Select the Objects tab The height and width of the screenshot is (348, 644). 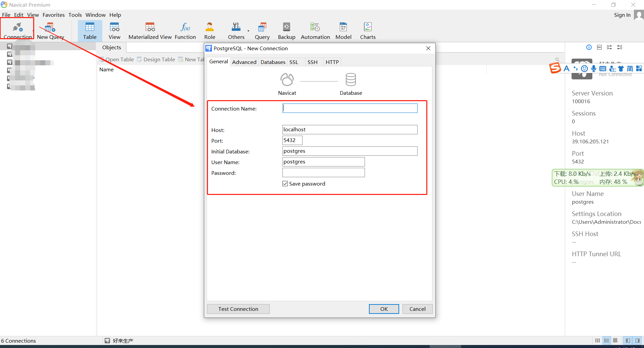(112, 48)
